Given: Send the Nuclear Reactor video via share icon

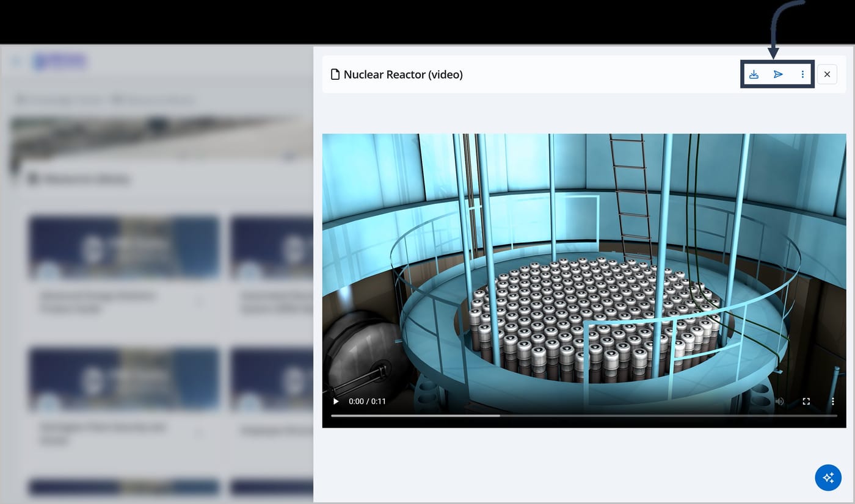Looking at the screenshot, I should 778,74.
